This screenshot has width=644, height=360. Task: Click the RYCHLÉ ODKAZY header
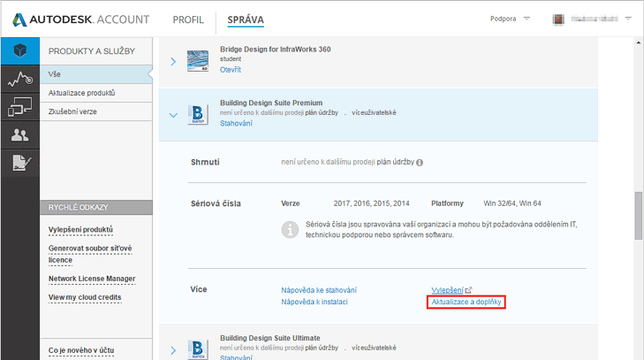[x=96, y=207]
